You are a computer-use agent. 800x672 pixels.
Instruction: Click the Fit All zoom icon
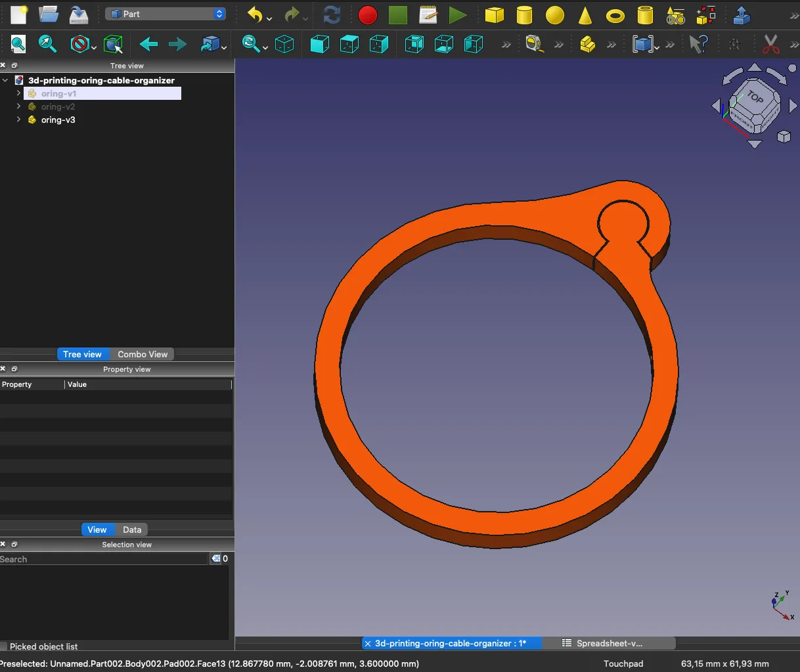(18, 44)
